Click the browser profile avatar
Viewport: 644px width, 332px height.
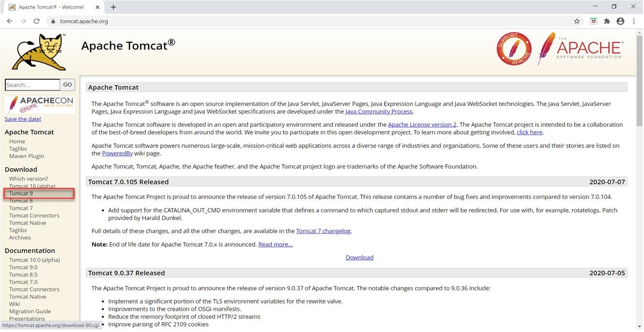pos(620,21)
